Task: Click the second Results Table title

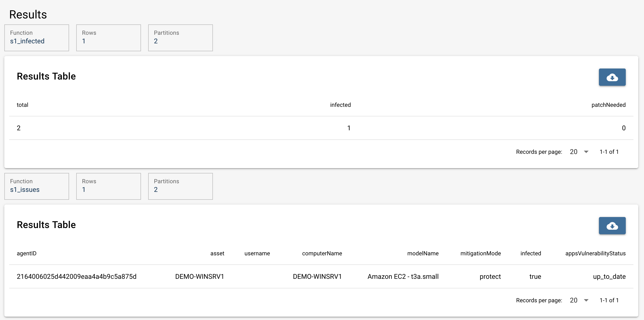Action: pyautogui.click(x=46, y=225)
